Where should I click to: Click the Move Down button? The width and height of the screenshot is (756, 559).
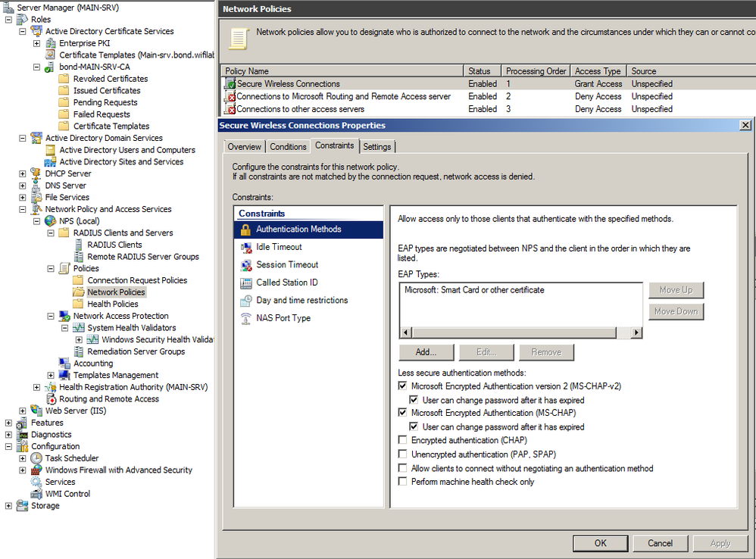[x=676, y=311]
